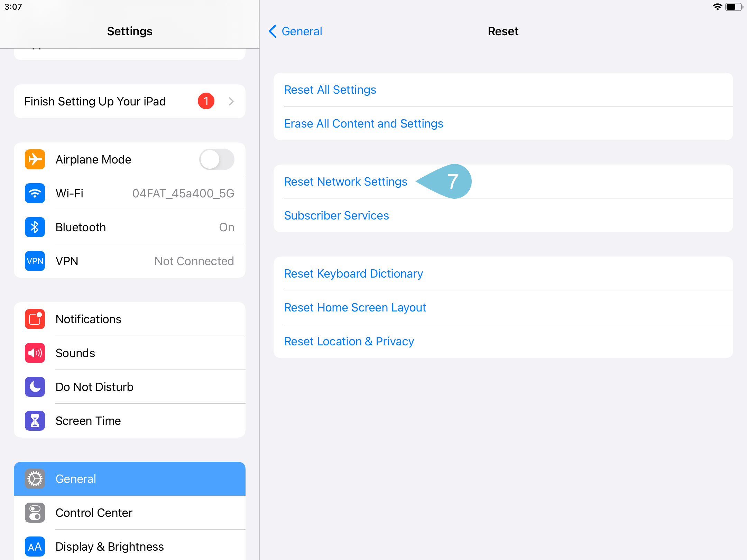Click the number 7 callout marker
The width and height of the screenshot is (747, 560).
pyautogui.click(x=452, y=181)
